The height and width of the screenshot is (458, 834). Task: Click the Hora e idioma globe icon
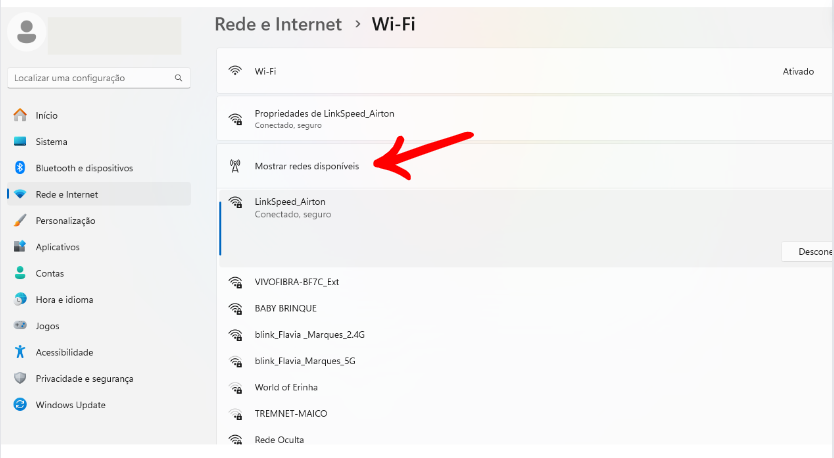20,299
